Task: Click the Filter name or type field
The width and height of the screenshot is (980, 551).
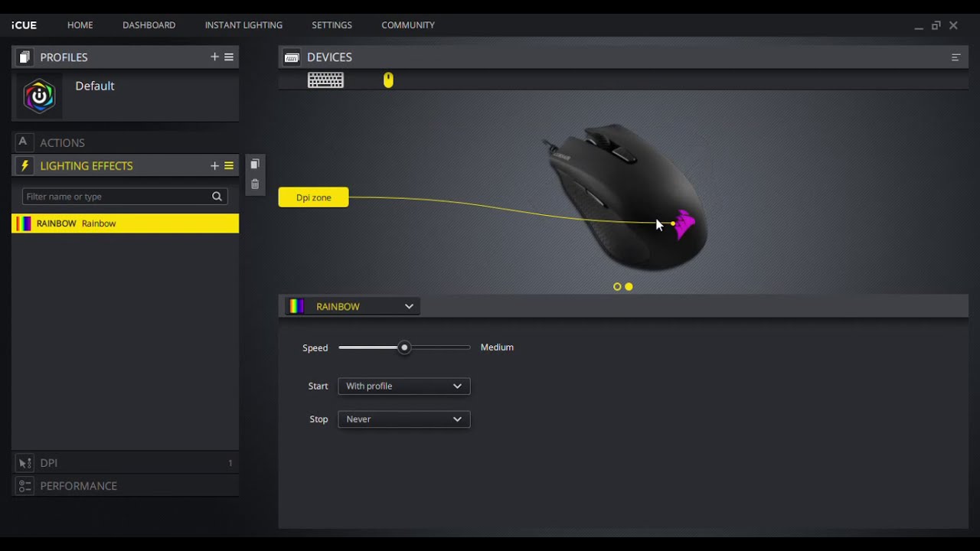Action: click(x=125, y=197)
